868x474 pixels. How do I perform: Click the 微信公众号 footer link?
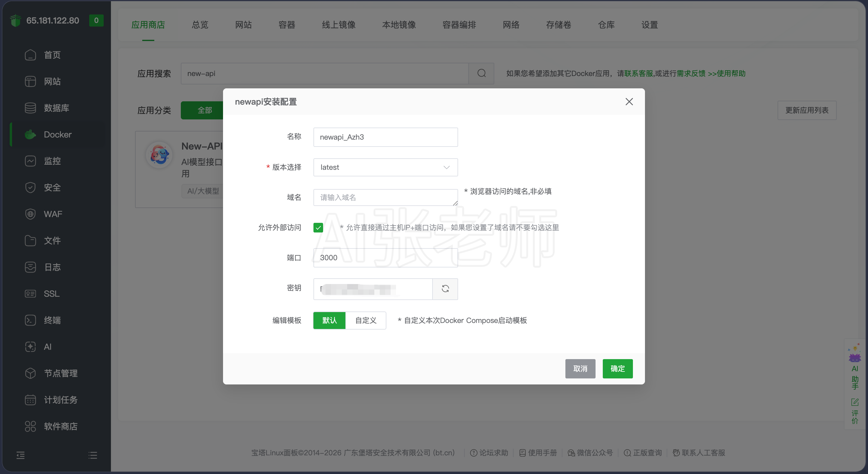pyautogui.click(x=590, y=453)
